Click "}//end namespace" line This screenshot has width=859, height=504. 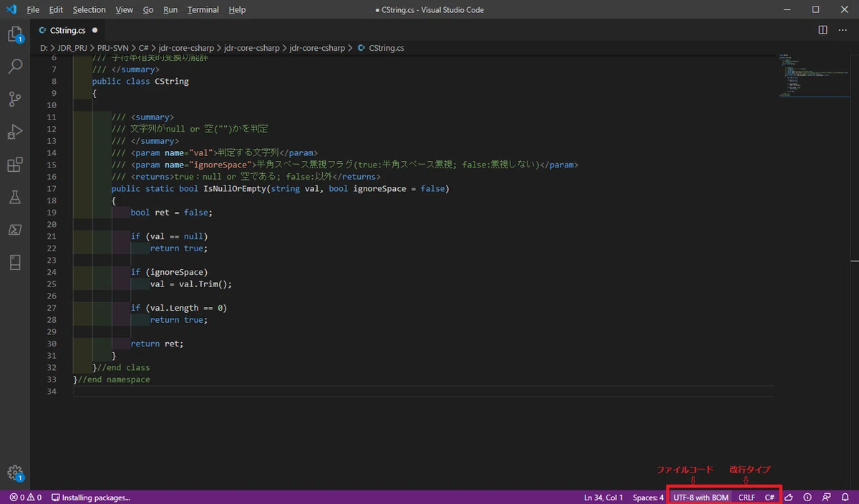point(111,379)
